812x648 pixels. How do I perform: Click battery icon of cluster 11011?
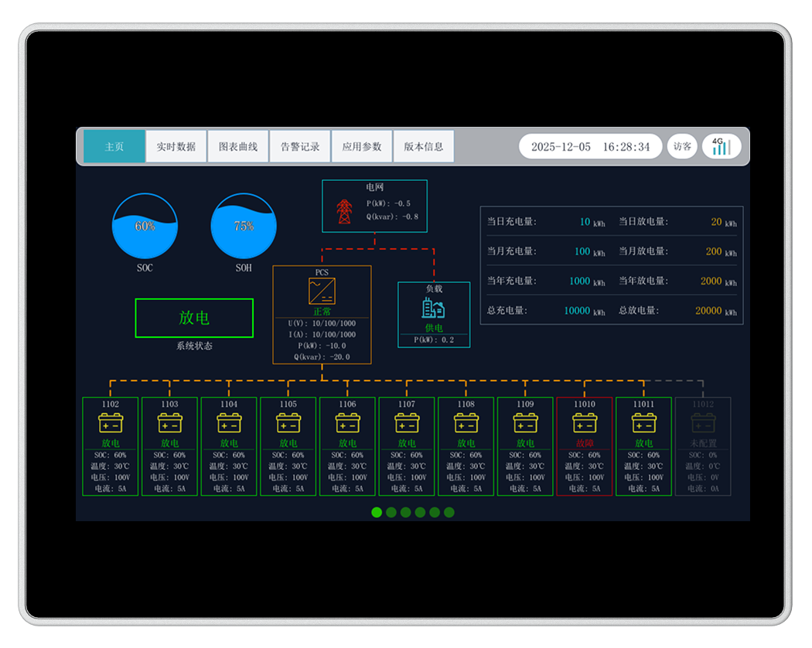pos(643,423)
